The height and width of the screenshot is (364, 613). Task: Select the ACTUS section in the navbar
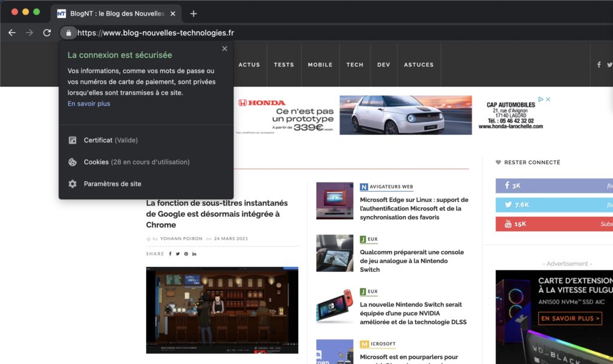point(250,64)
